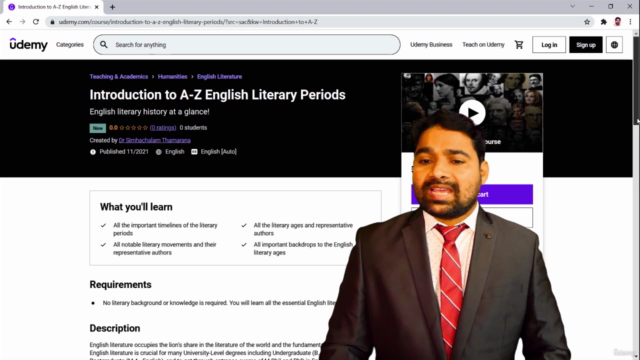Viewport: 640px width, 360px height.
Task: Open the Categories menu
Action: click(x=70, y=44)
